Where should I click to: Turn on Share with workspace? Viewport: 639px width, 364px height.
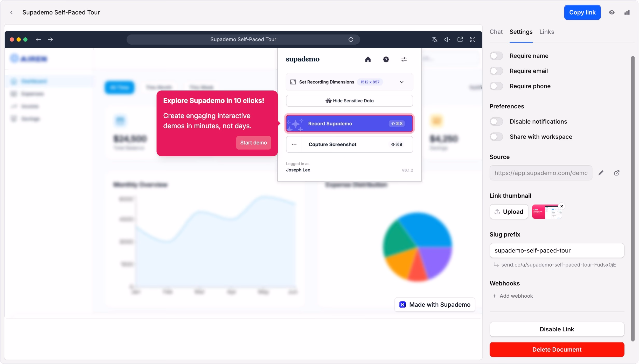(496, 137)
